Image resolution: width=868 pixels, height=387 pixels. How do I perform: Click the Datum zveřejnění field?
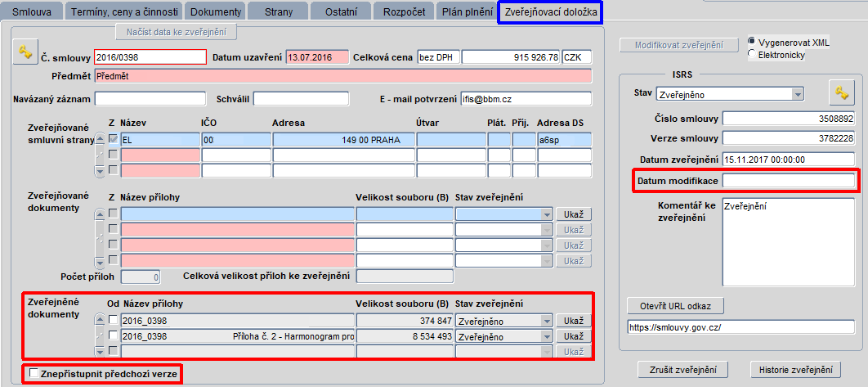[x=789, y=159]
